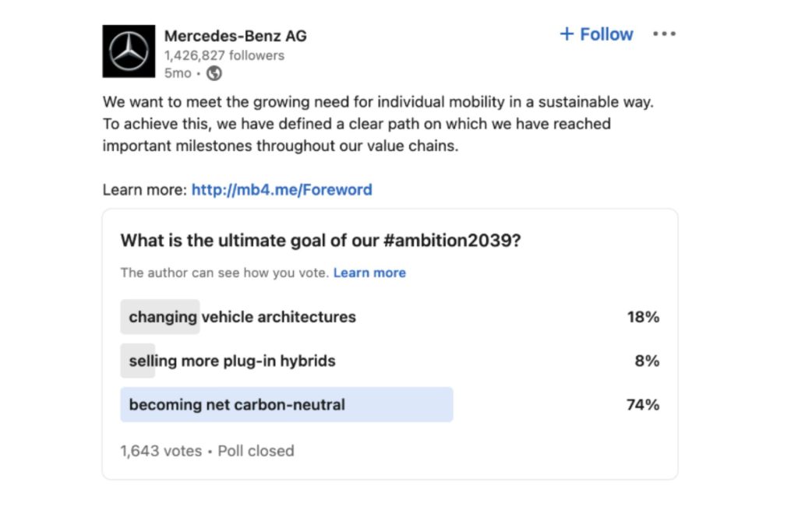Select the changing vehicle architectures option

pos(242,317)
